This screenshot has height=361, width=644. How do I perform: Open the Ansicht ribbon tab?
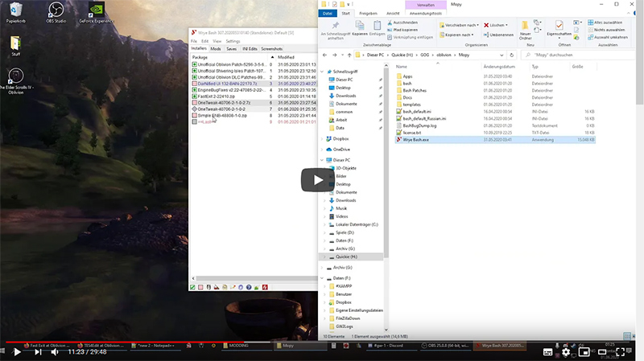pyautogui.click(x=393, y=14)
